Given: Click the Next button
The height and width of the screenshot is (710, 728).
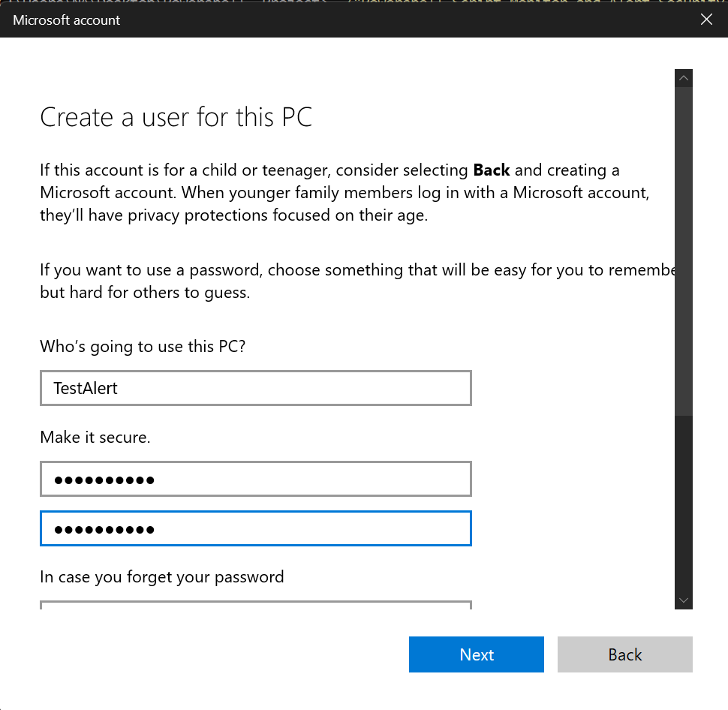Looking at the screenshot, I should point(476,654).
